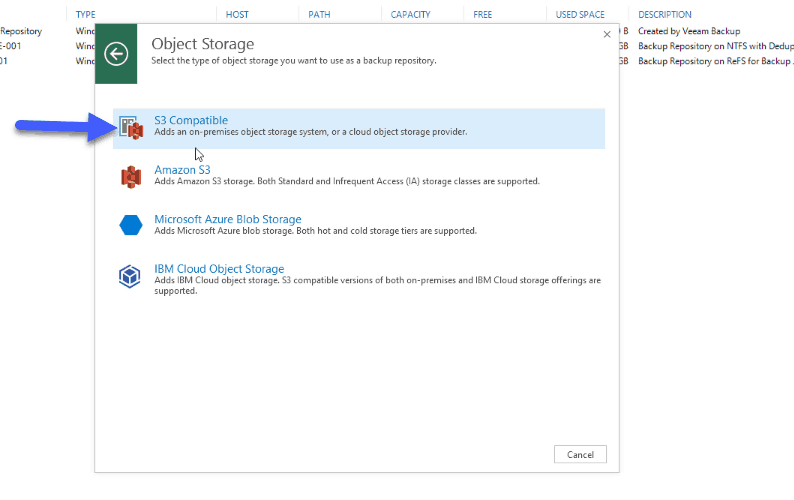
Task: Select 'Backup Repository on NTFS with Dedup' cell
Action: coord(716,46)
